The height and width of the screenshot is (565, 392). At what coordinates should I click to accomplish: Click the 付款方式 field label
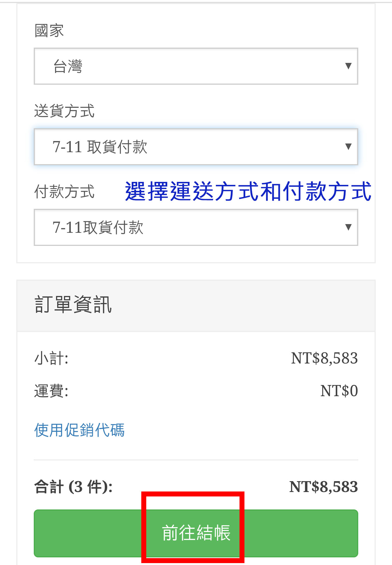coord(64,192)
